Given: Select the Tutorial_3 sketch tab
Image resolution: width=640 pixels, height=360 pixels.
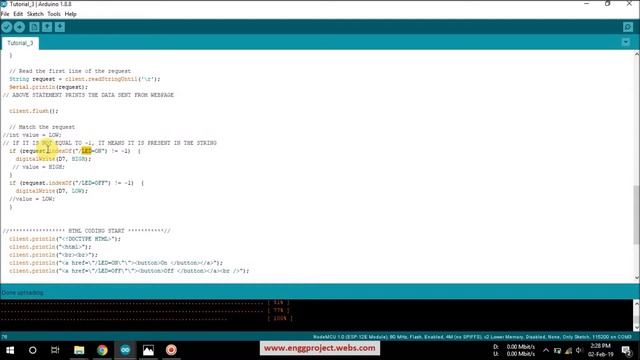Looking at the screenshot, I should [20, 43].
